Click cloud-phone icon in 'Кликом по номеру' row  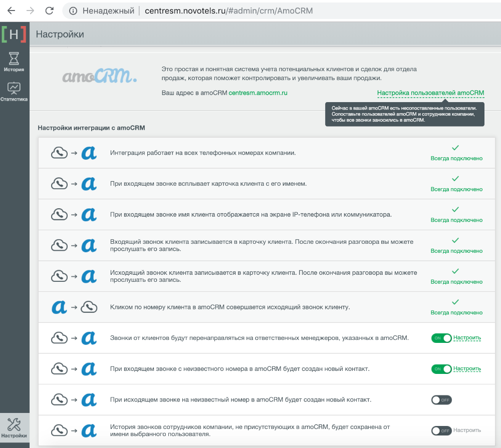89,307
